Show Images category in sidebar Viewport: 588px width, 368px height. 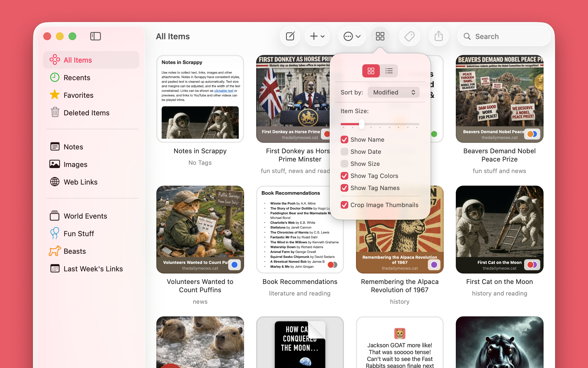pos(91,164)
